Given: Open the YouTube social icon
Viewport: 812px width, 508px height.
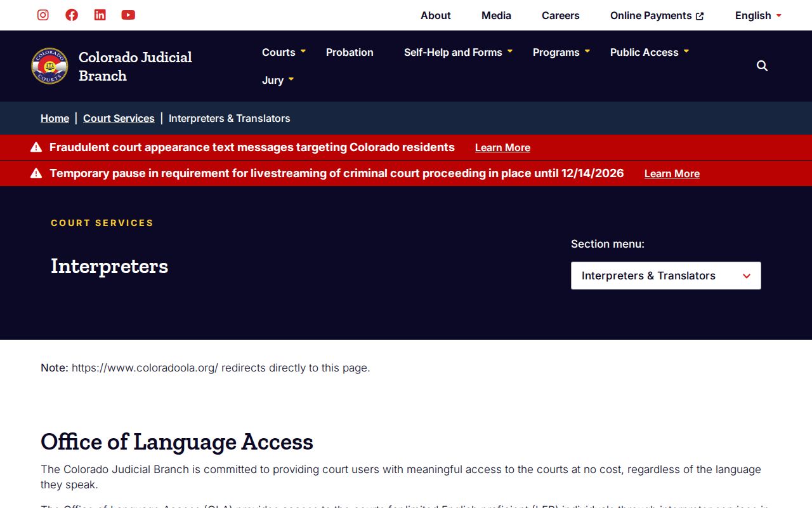Looking at the screenshot, I should coord(128,15).
